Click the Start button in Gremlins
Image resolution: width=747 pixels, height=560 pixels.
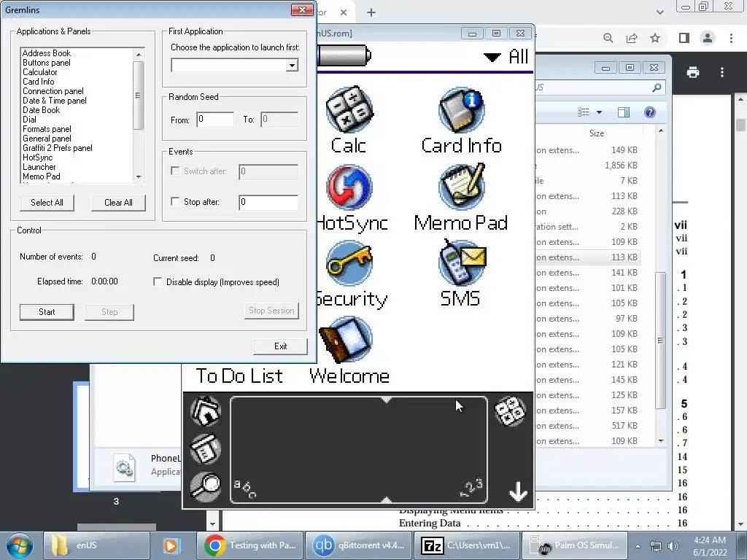point(47,312)
